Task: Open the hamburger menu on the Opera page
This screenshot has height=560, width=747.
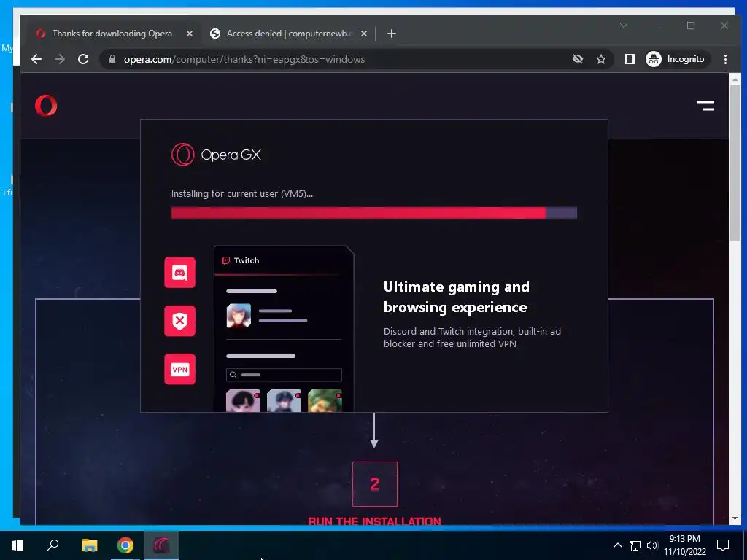Action: pos(705,106)
